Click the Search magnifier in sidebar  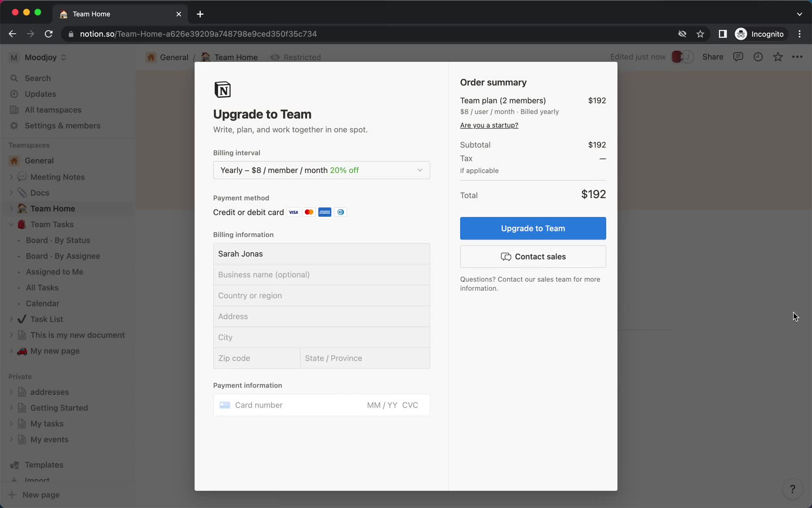click(14, 78)
